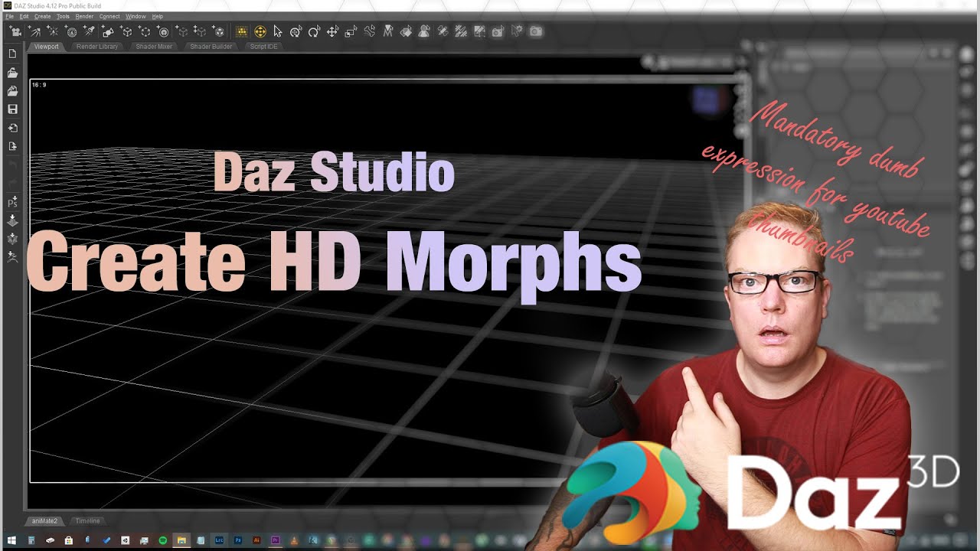Open Spotify from the taskbar
Image resolution: width=980 pixels, height=551 pixels.
(163, 540)
